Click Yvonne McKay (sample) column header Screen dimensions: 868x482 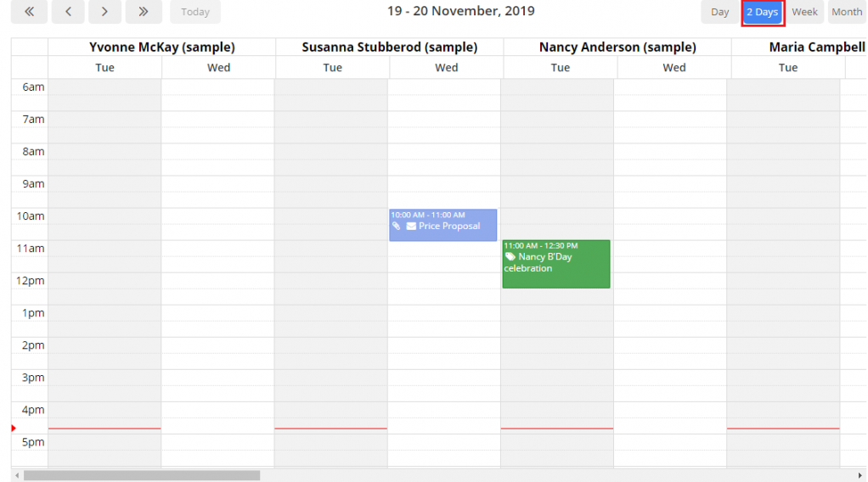[x=161, y=48]
